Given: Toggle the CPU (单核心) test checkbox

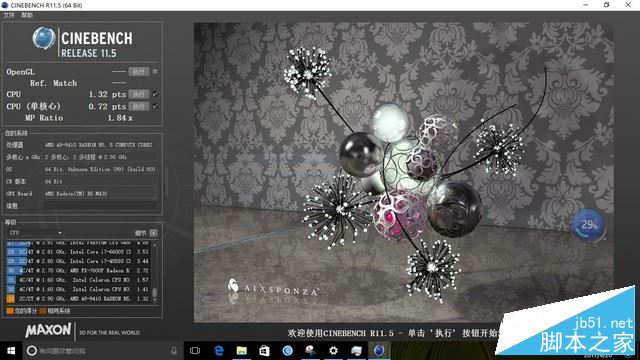Looking at the screenshot, I should (155, 106).
